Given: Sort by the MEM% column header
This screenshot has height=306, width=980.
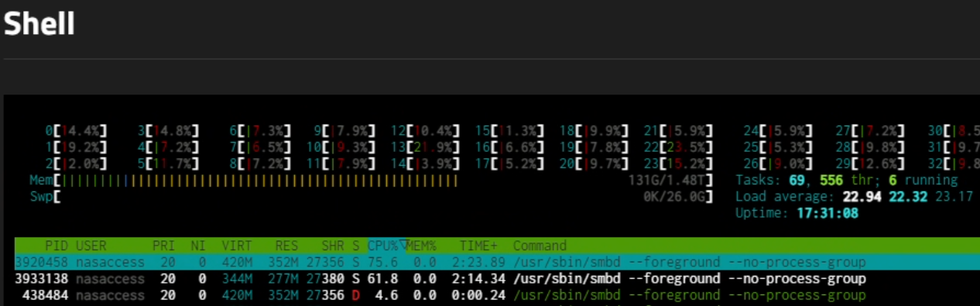Looking at the screenshot, I should point(421,246).
